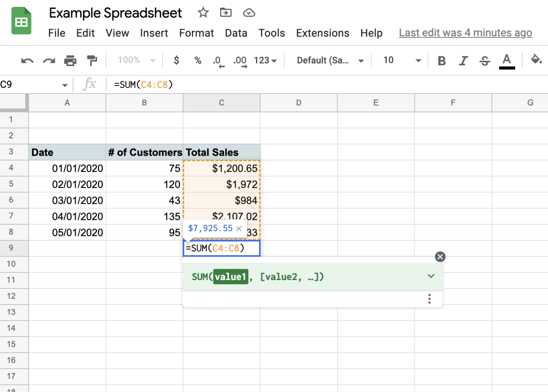Click the undo arrow
Image resolution: width=548 pixels, height=392 pixels.
[27, 61]
